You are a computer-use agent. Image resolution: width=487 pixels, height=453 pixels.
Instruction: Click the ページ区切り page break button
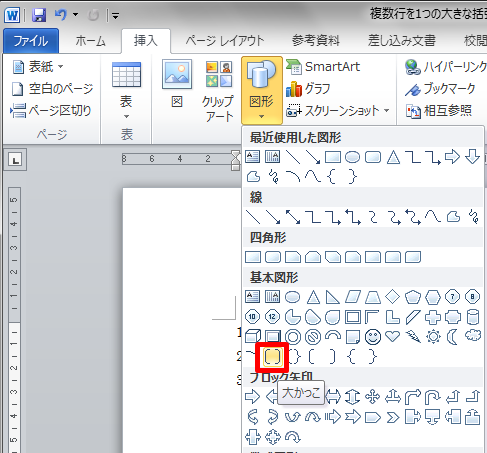coord(51,111)
